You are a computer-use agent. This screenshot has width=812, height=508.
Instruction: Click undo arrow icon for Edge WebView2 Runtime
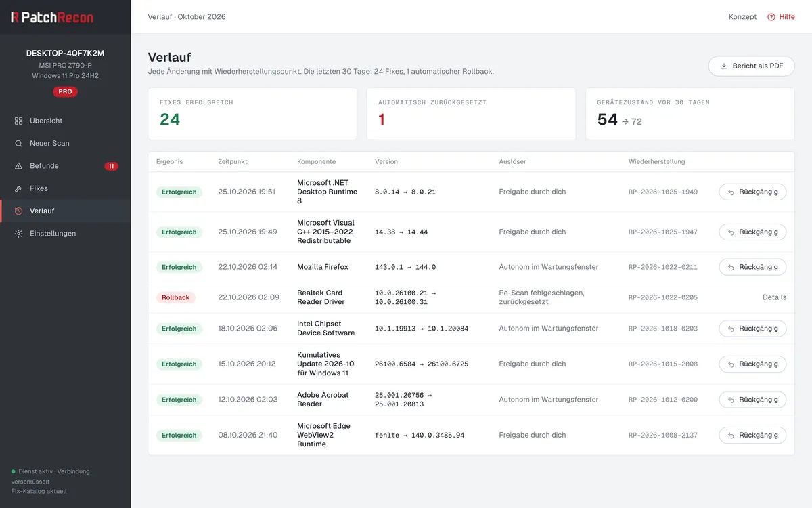point(731,436)
